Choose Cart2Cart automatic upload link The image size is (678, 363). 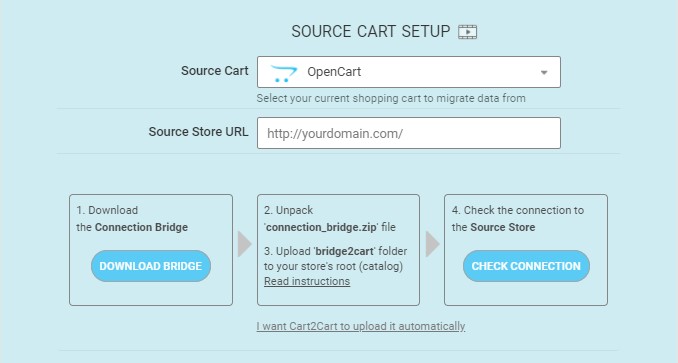pos(361,326)
